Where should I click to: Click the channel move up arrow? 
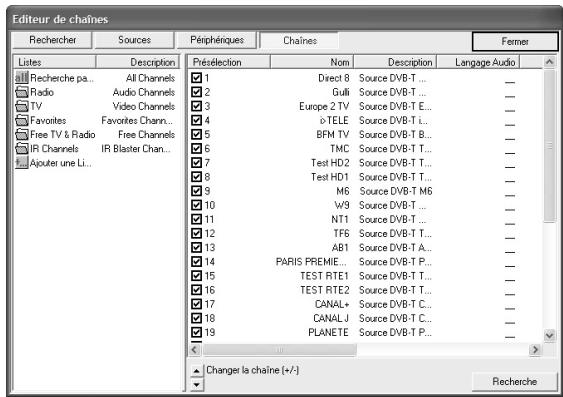point(196,371)
